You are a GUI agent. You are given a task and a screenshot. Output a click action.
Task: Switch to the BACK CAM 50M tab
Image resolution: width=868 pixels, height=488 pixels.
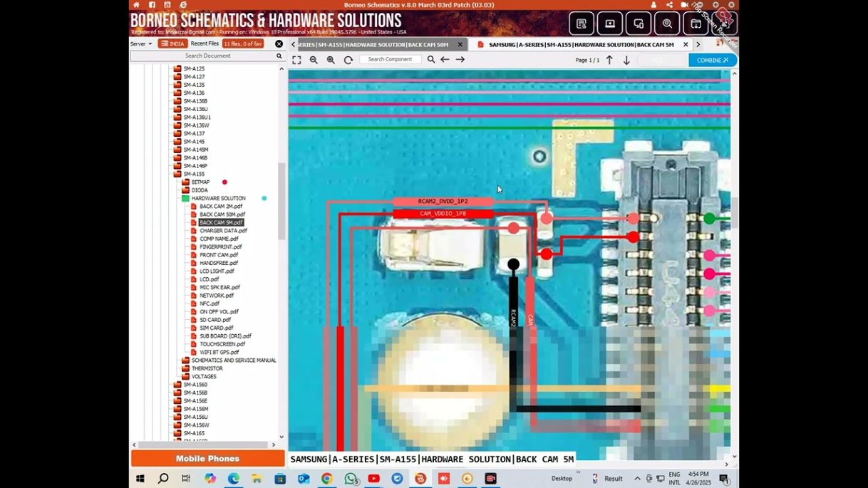pyautogui.click(x=373, y=44)
